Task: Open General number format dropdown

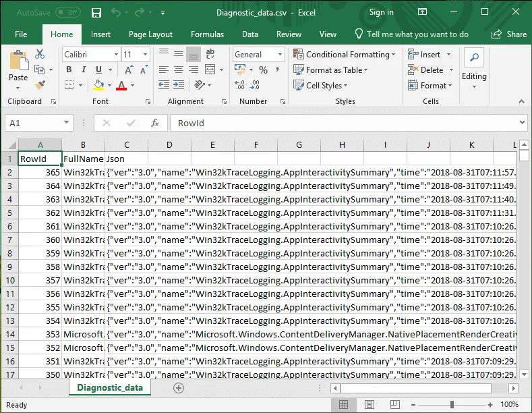Action: point(280,55)
